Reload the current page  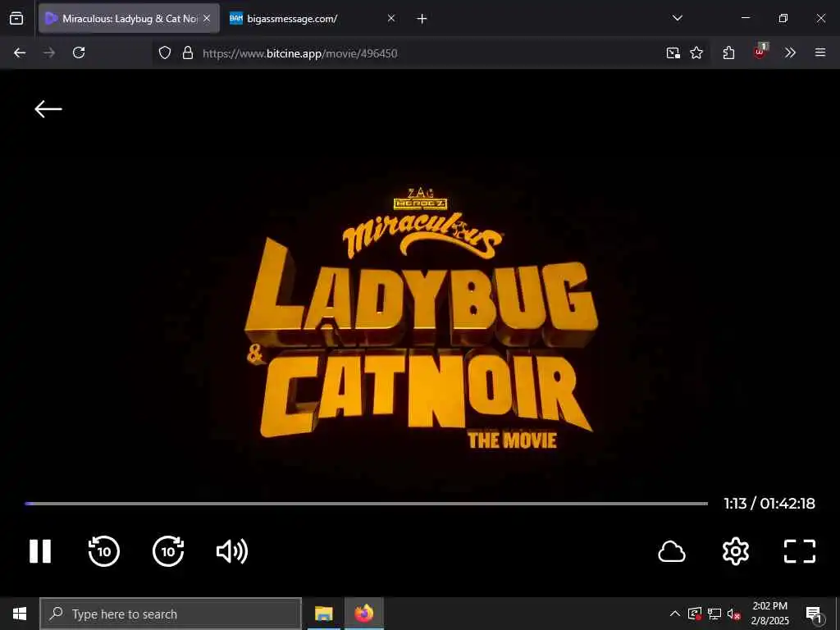coord(79,52)
